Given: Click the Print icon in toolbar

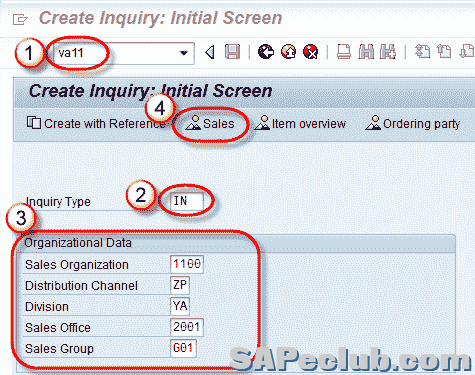Looking at the screenshot, I should pyautogui.click(x=344, y=52).
